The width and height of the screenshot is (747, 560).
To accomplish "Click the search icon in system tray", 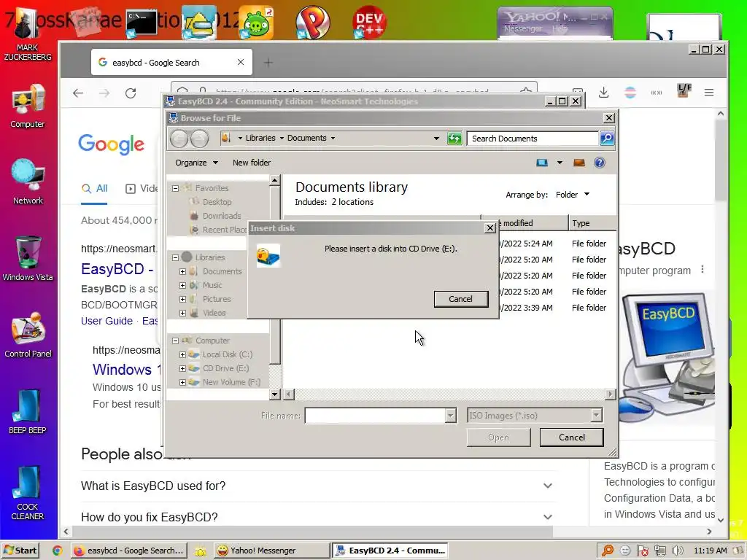I will coord(608,551).
